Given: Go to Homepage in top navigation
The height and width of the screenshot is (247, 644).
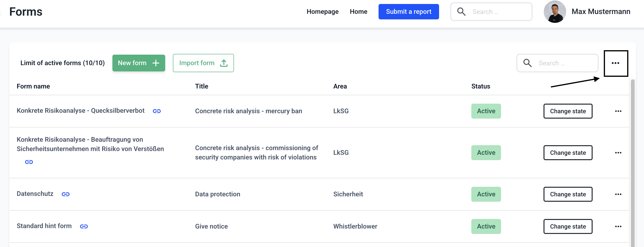Looking at the screenshot, I should coord(322,12).
